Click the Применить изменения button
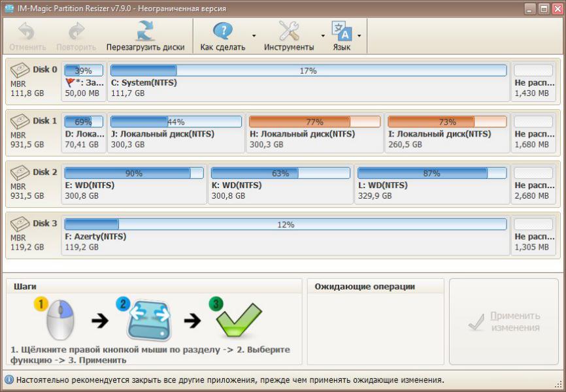566x392 pixels. click(x=504, y=321)
